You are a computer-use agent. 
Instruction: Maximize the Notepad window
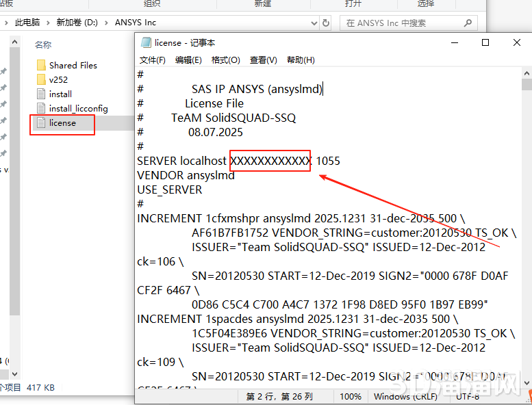(485, 42)
